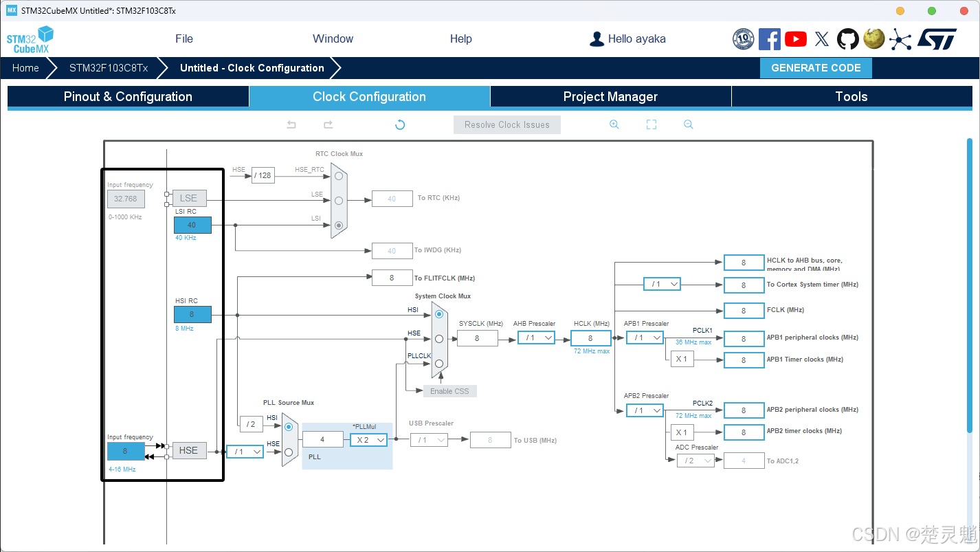Click the To FLITFCLK value box
Image resolution: width=980 pixels, height=552 pixels.
(392, 278)
